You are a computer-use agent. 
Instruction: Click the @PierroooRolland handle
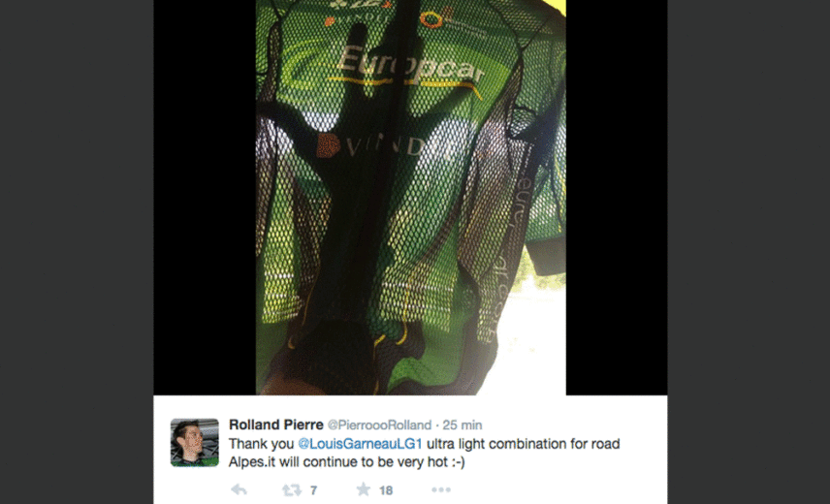coord(379,425)
